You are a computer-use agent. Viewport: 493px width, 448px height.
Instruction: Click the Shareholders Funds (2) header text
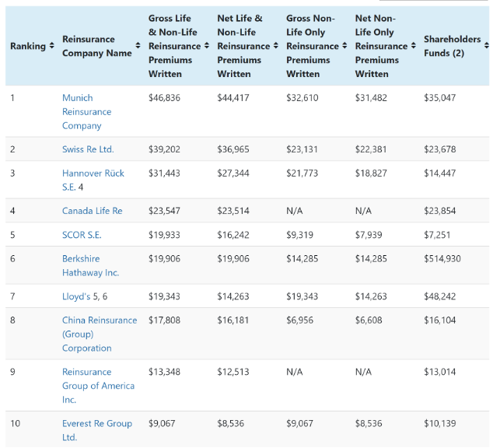click(452, 46)
